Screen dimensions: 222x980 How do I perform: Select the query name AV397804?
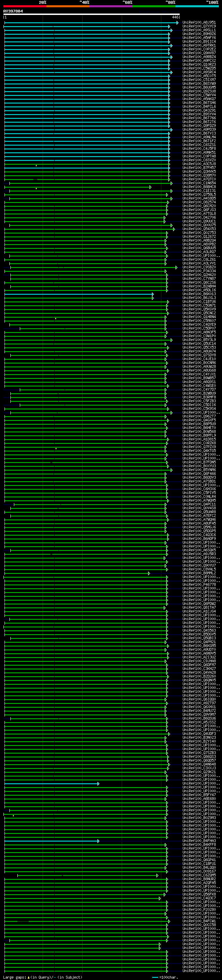pos(13,11)
